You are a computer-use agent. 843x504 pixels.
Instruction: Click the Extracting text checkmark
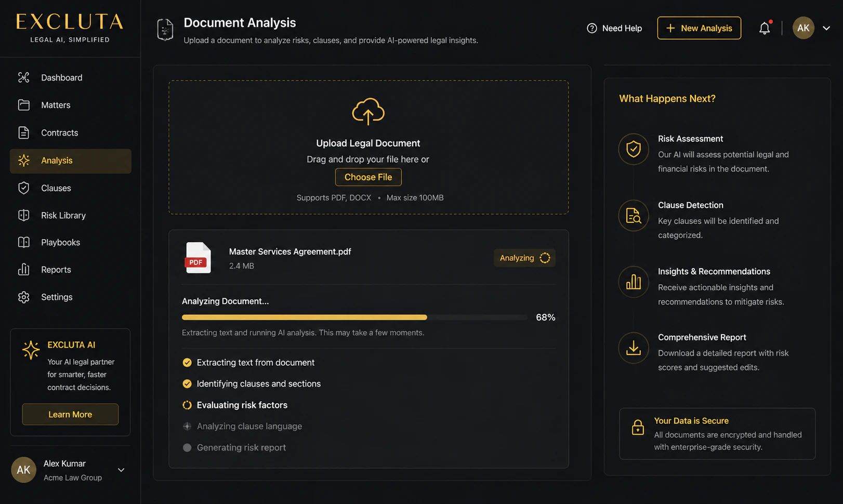[x=187, y=363]
